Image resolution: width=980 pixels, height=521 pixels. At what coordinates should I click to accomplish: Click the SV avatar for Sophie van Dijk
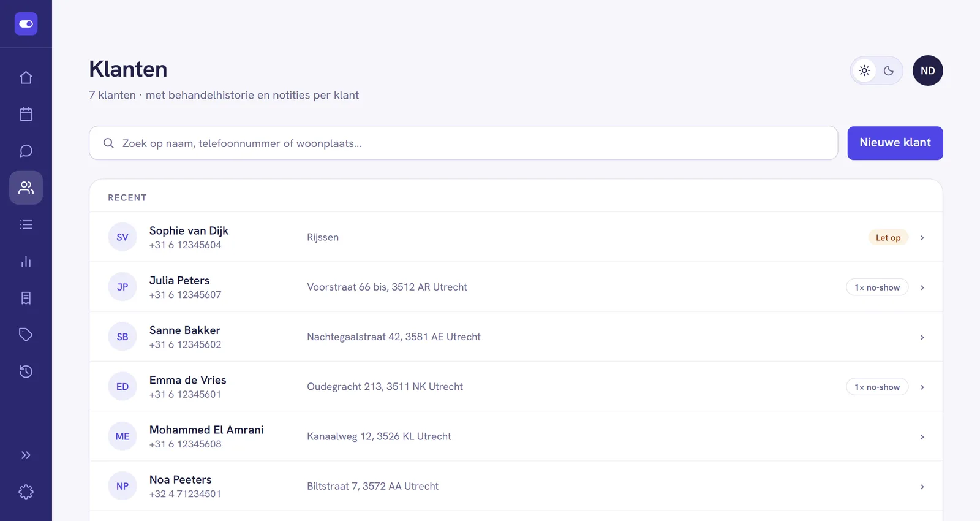tap(123, 237)
